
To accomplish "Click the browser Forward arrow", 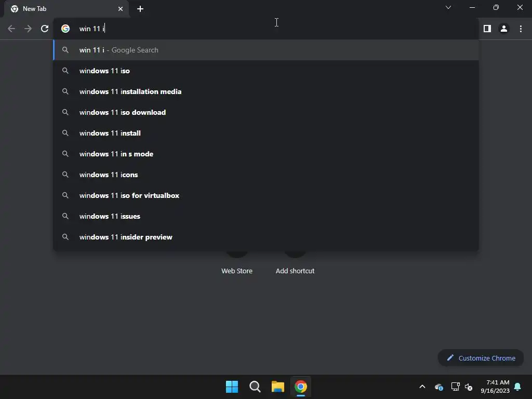I will coord(28,29).
